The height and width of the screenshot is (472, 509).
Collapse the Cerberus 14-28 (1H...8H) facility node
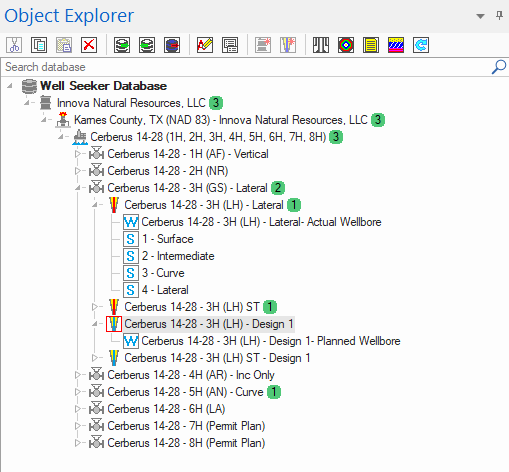[61, 137]
